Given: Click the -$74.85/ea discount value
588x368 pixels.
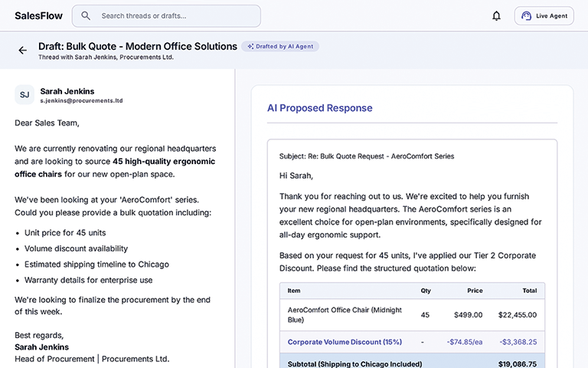Looking at the screenshot, I should click(465, 342).
